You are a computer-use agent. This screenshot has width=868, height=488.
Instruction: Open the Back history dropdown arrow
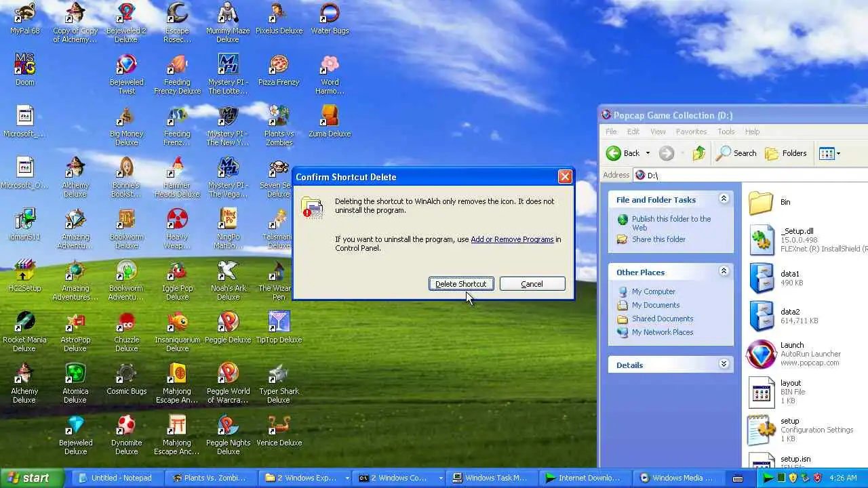click(648, 153)
